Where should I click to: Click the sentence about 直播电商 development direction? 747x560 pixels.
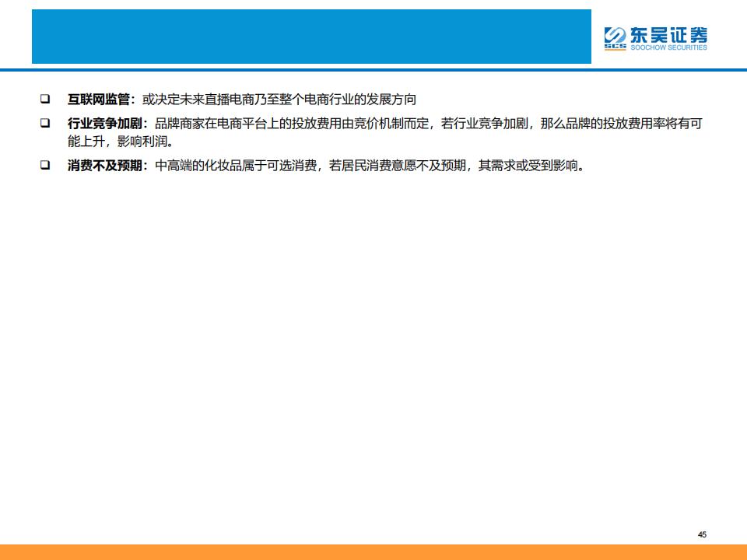coord(279,100)
